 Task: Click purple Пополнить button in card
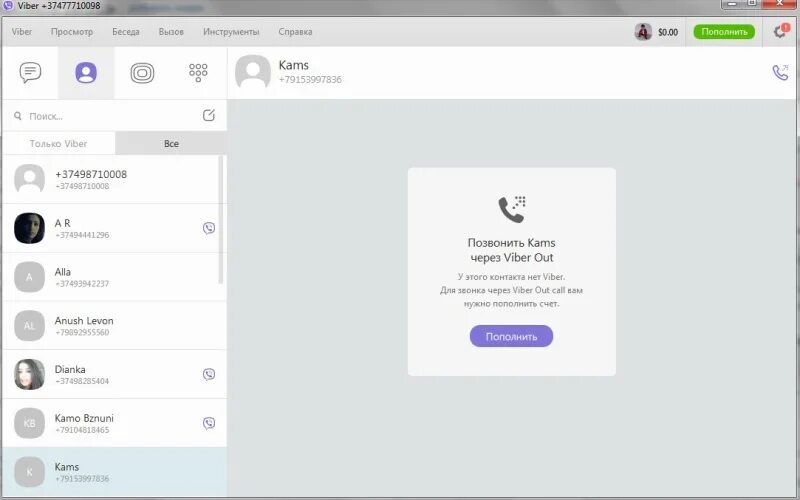511,336
